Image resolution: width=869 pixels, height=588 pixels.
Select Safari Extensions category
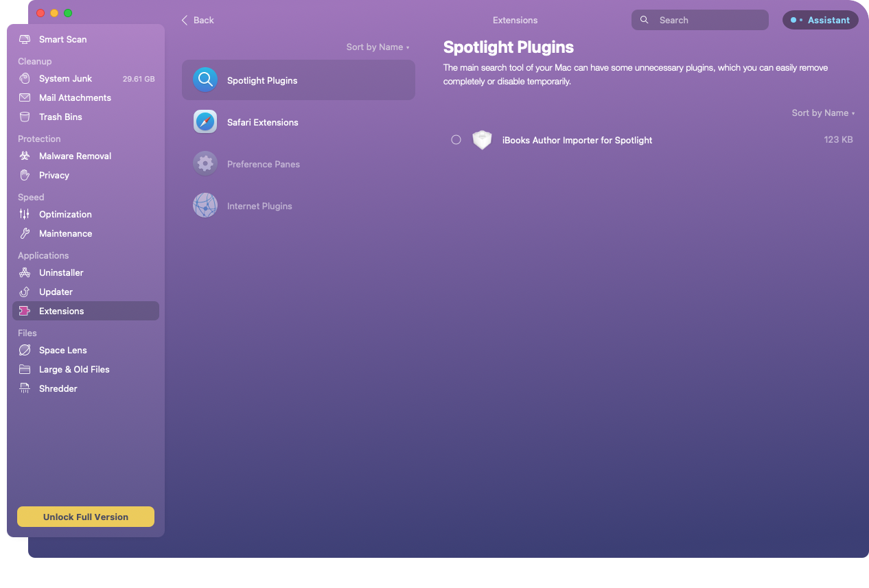point(299,122)
